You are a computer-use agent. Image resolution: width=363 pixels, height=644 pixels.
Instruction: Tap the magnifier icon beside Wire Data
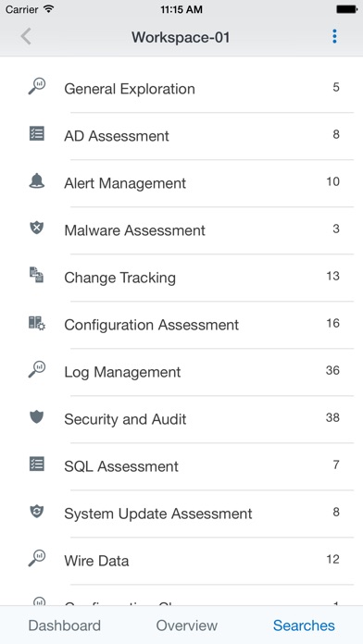[x=37, y=559]
